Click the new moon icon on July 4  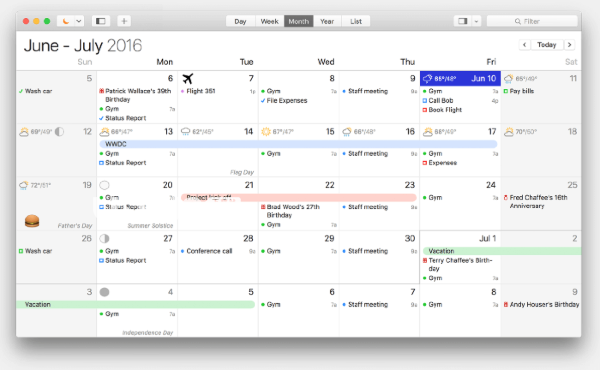click(x=104, y=292)
